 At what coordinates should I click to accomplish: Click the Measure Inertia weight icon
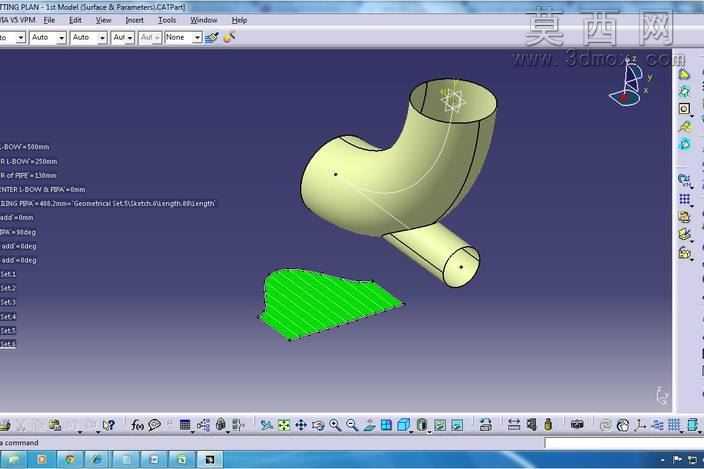pos(548,425)
